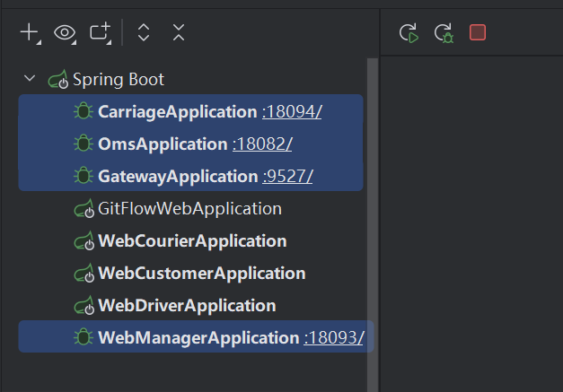Click WebCustomerApplication Spring Boot icon
The width and height of the screenshot is (563, 392).
coord(84,273)
